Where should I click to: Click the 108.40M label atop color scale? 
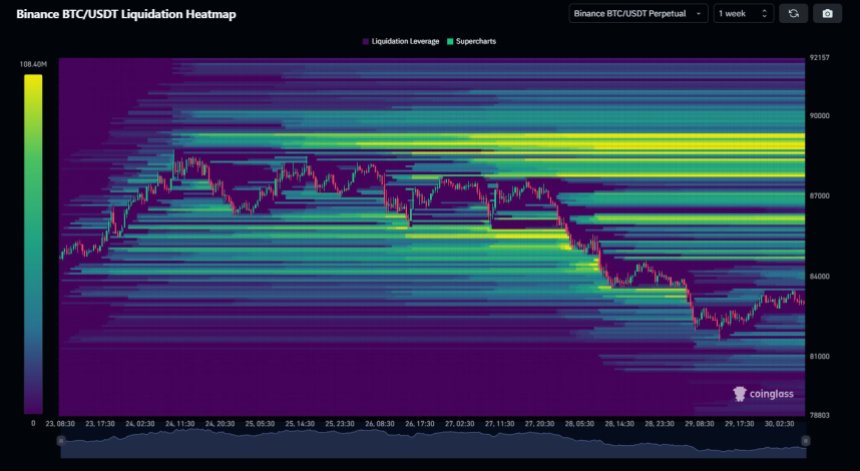pos(32,64)
